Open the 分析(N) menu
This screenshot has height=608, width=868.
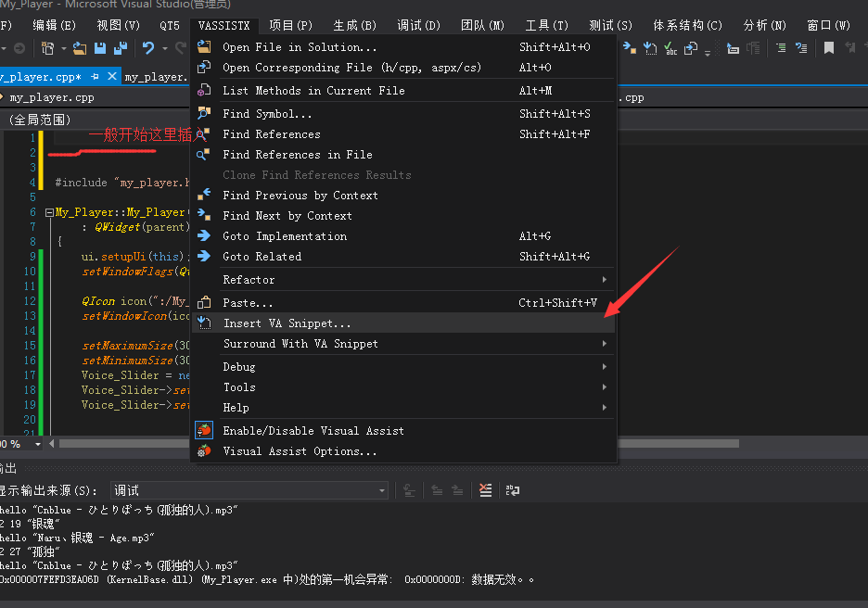765,25
